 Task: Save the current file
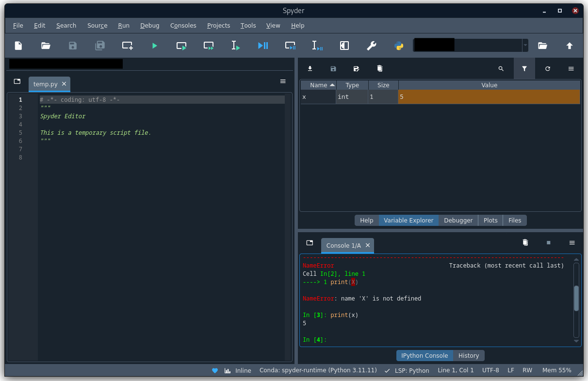point(73,46)
